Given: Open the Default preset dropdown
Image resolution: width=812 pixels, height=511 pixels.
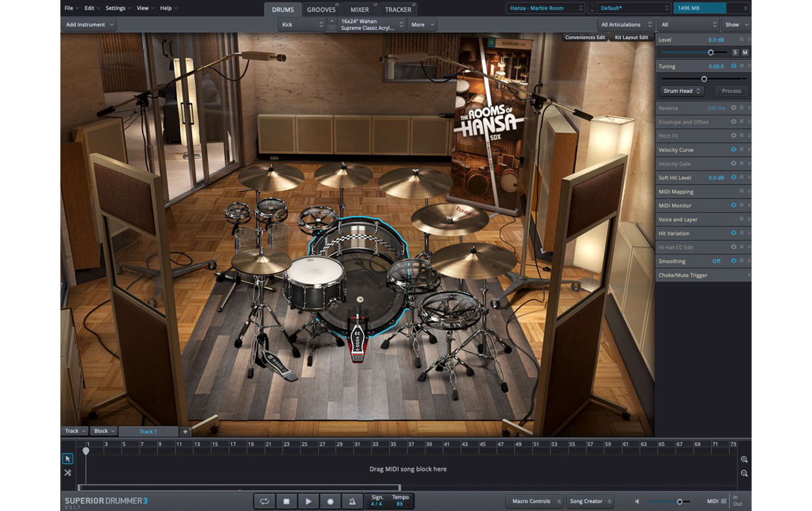Looking at the screenshot, I should coord(634,8).
